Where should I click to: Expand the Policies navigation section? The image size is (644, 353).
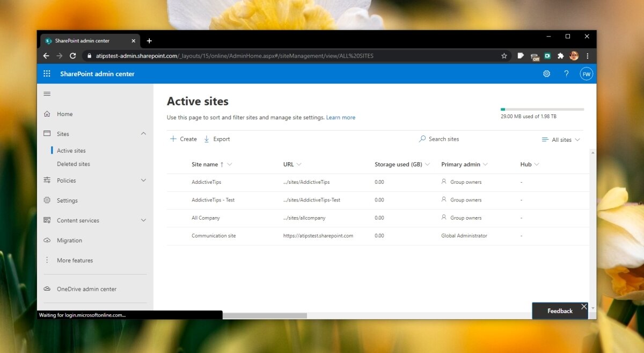[x=143, y=181]
